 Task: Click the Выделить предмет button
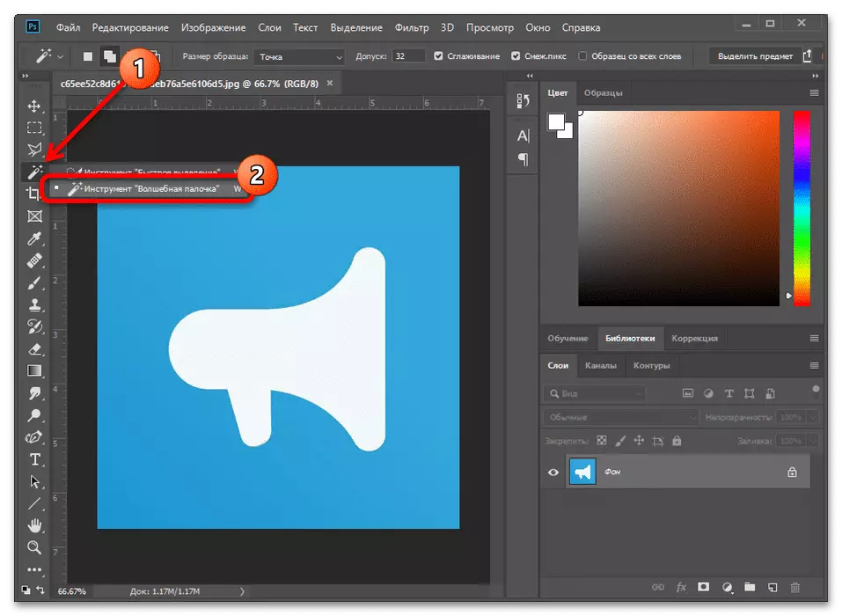point(755,56)
